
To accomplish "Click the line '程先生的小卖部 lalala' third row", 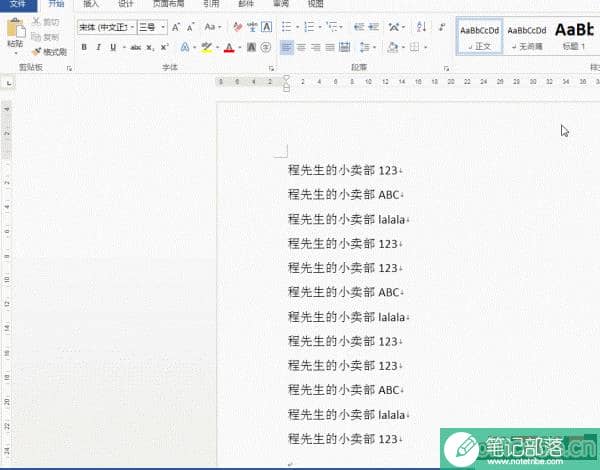I will [x=346, y=219].
